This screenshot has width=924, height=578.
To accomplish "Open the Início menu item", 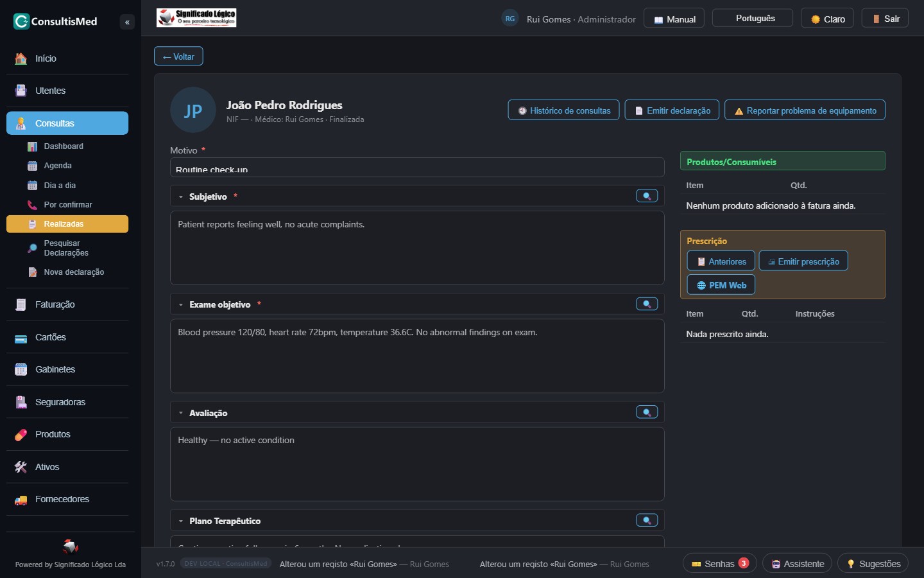I will (67, 58).
